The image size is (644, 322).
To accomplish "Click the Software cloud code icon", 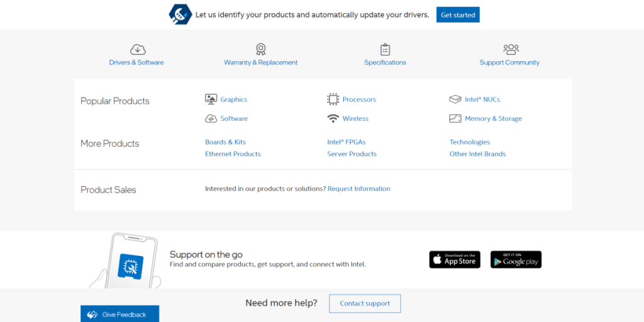I will pyautogui.click(x=211, y=118).
